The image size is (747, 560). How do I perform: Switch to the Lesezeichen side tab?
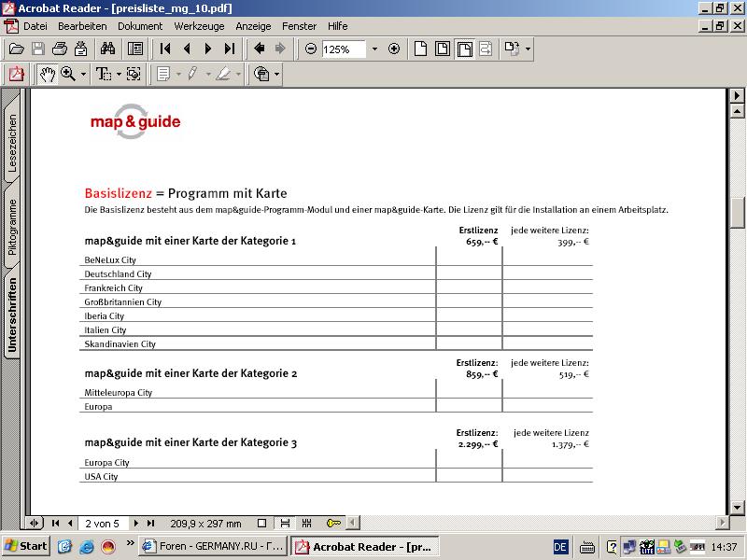(12, 142)
